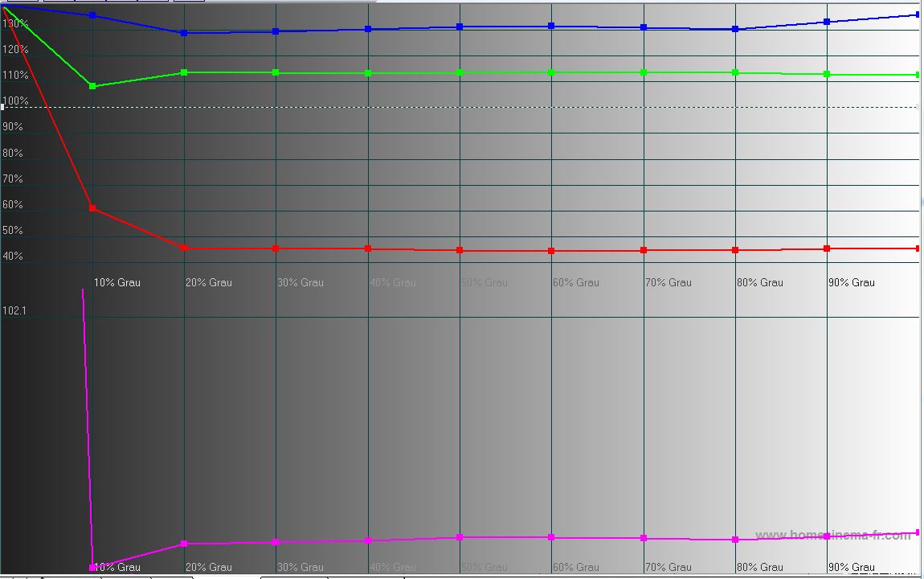This screenshot has height=579, width=924.
Task: Click the red data point at 10% Grau
Action: pos(92,208)
